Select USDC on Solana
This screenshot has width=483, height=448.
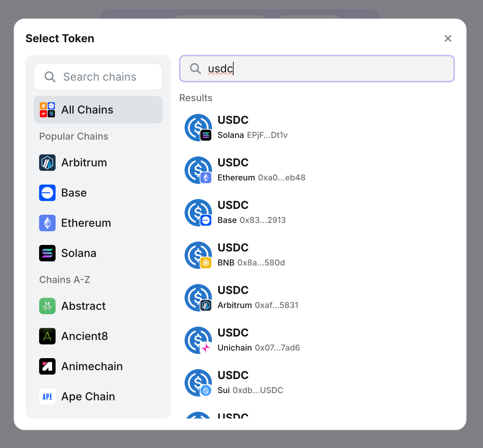pyautogui.click(x=317, y=128)
